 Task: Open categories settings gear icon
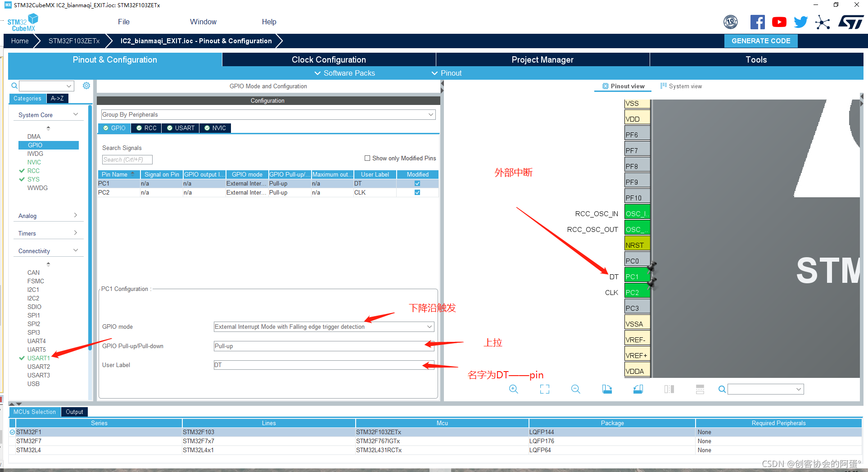86,86
